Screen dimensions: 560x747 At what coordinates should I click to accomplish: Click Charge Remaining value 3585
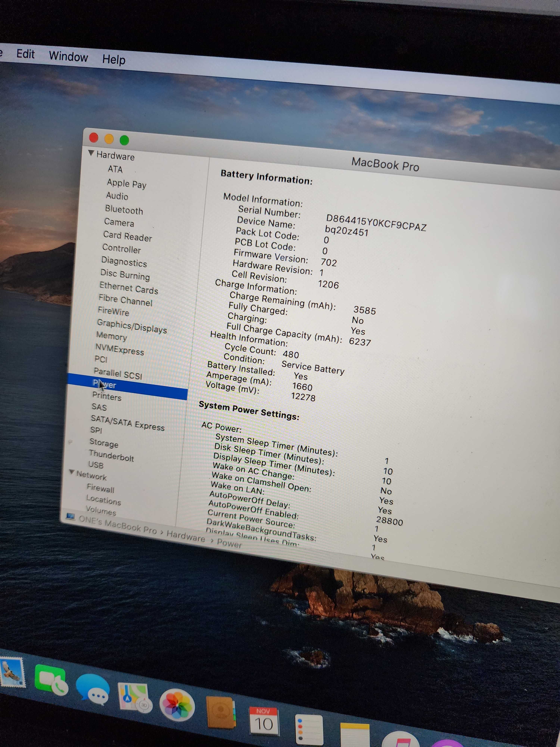point(365,310)
